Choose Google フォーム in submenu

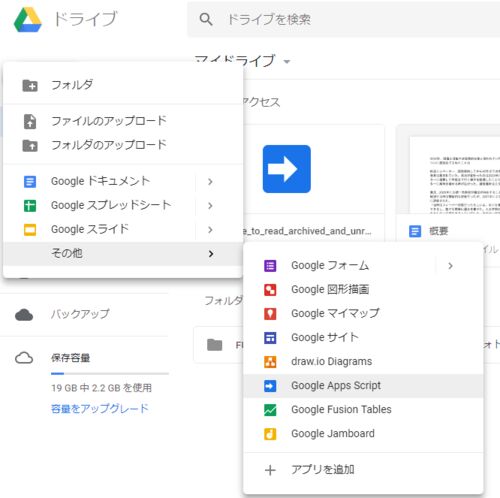[363, 266]
